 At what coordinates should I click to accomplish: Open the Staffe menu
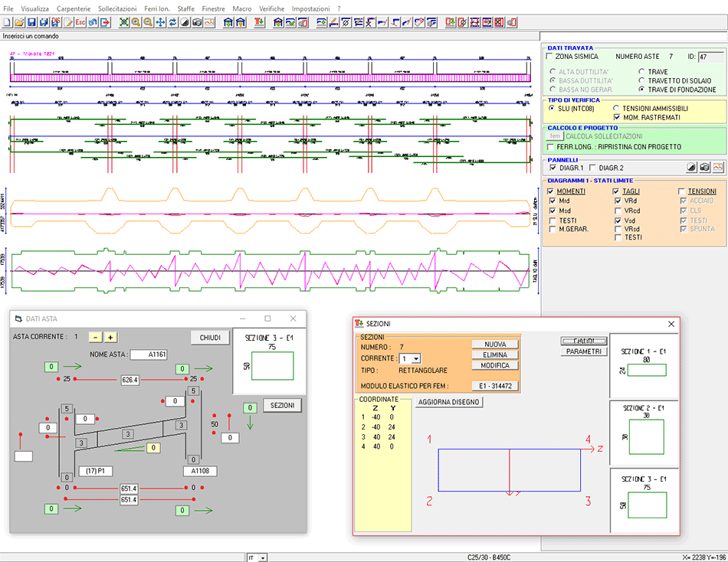click(x=185, y=8)
